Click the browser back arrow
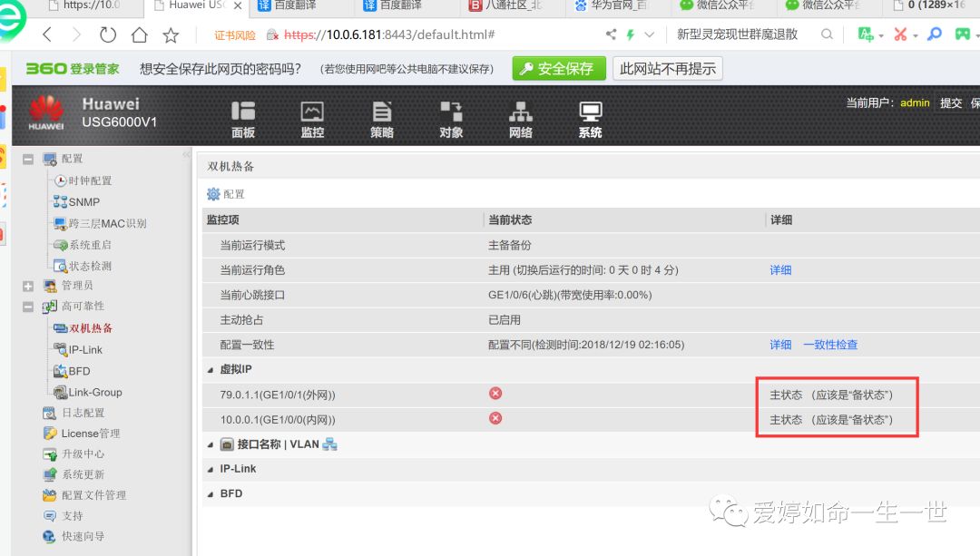Viewport: 980px width, 556px height. click(47, 34)
